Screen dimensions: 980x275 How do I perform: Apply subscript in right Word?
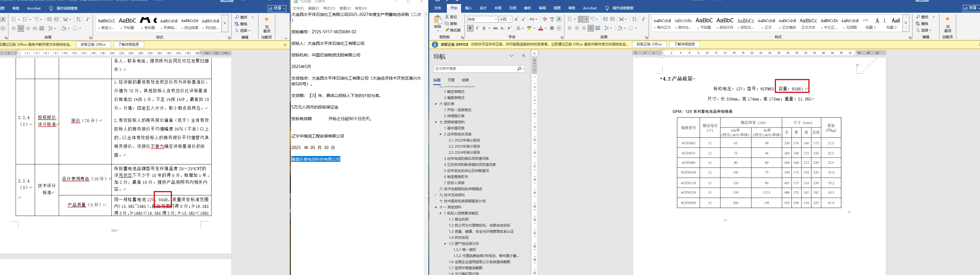(x=502, y=28)
